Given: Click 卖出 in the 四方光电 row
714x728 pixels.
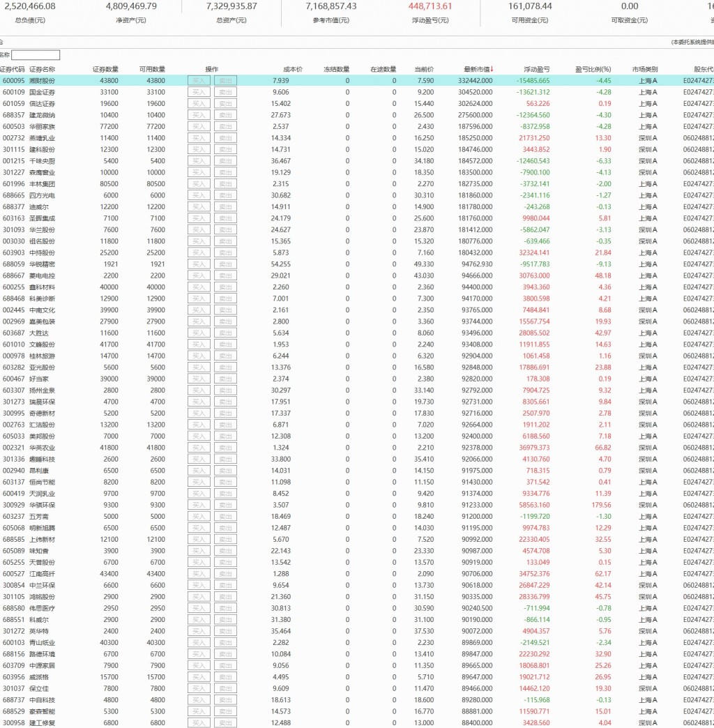Looking at the screenshot, I should 226,195.
